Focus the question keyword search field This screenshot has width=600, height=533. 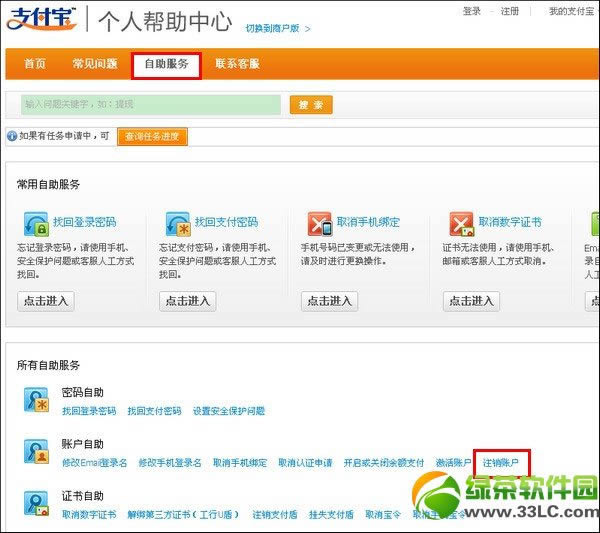tap(150, 104)
